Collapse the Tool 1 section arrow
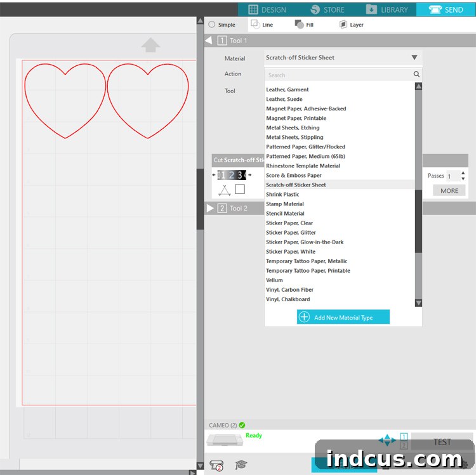This screenshot has height=475, width=476. pos(209,41)
